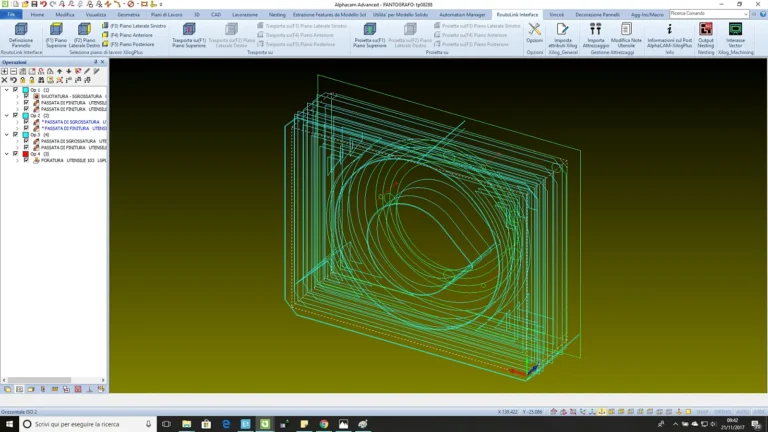The image size is (768, 432).
Task: Expand the FORATURA UTENSILE 103 item
Action: pos(17,160)
